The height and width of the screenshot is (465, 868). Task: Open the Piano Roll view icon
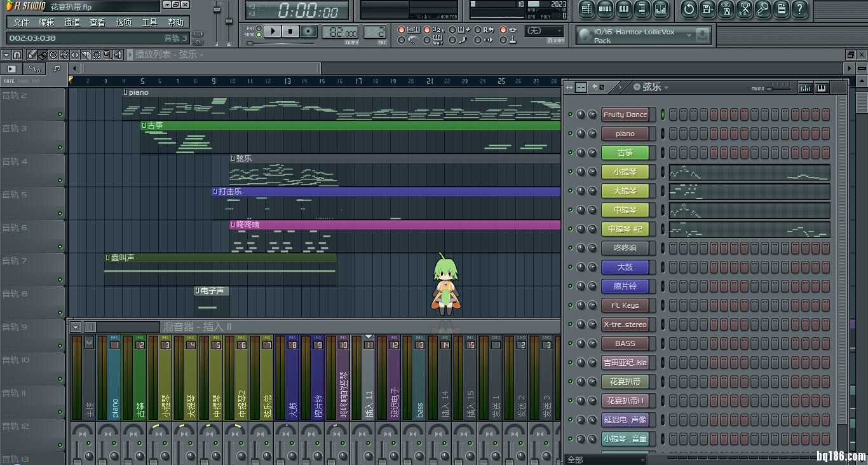[623, 9]
